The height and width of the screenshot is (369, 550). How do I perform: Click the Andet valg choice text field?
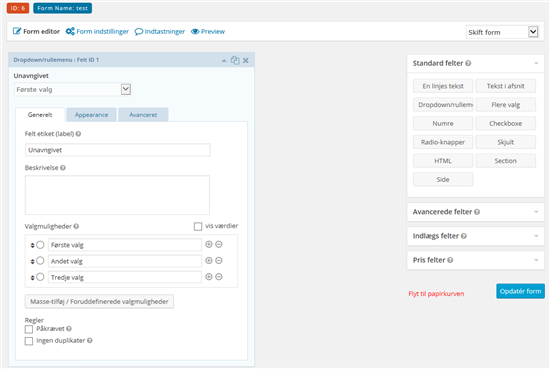click(125, 261)
